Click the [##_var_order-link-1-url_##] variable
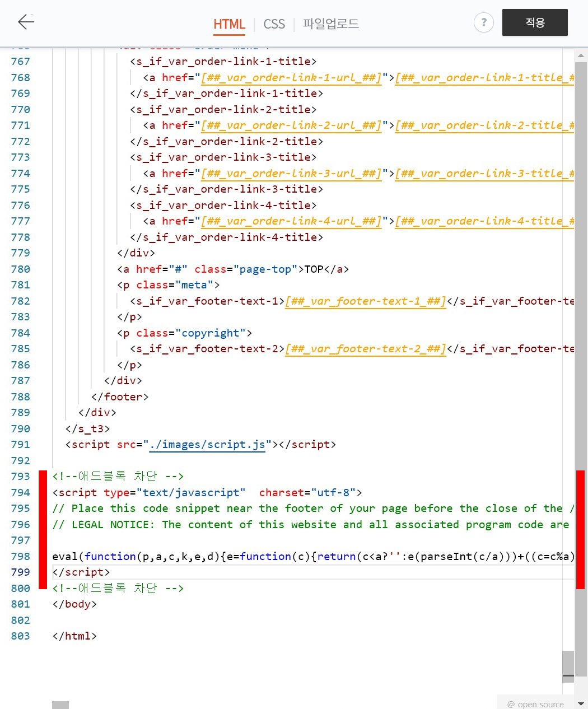The width and height of the screenshot is (588, 709). coord(291,78)
